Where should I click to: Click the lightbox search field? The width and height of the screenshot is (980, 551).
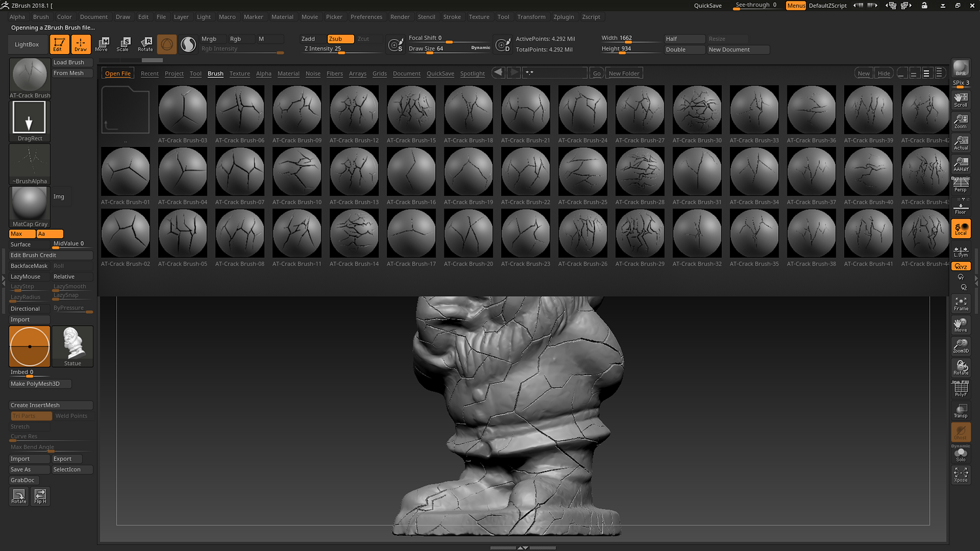coord(555,73)
